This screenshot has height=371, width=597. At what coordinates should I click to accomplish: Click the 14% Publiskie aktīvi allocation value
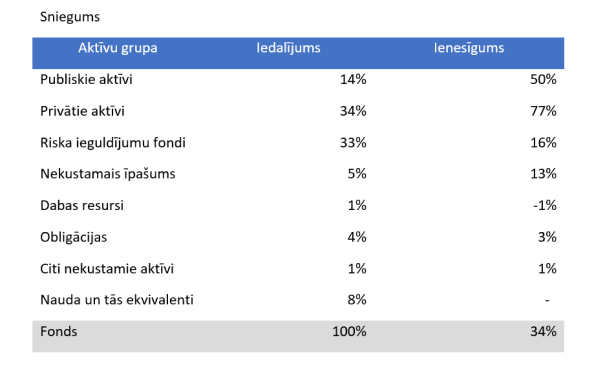353,80
